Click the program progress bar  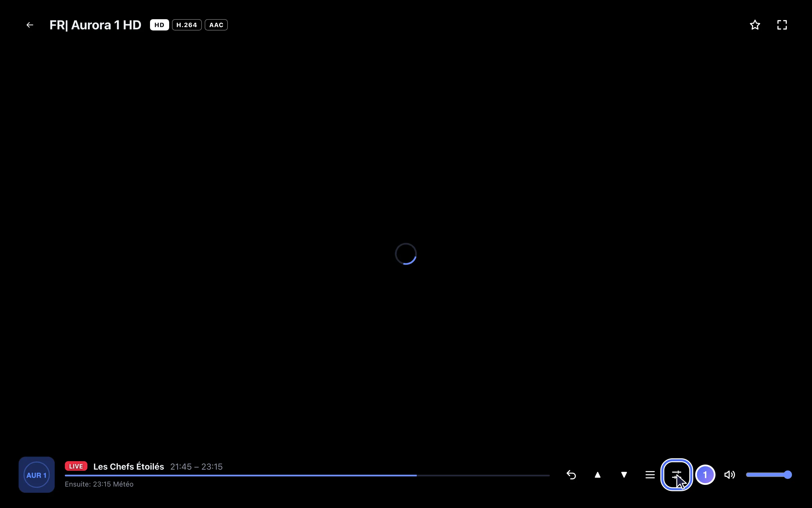[x=307, y=476]
